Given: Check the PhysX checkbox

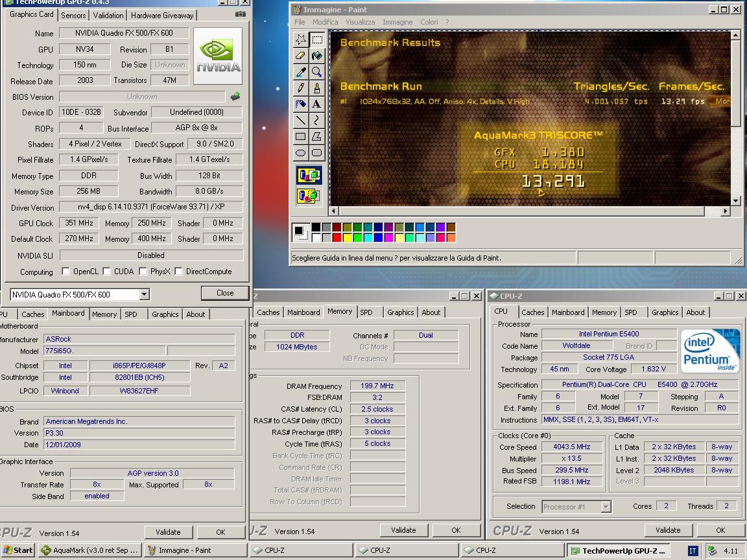Looking at the screenshot, I should pyautogui.click(x=143, y=272).
